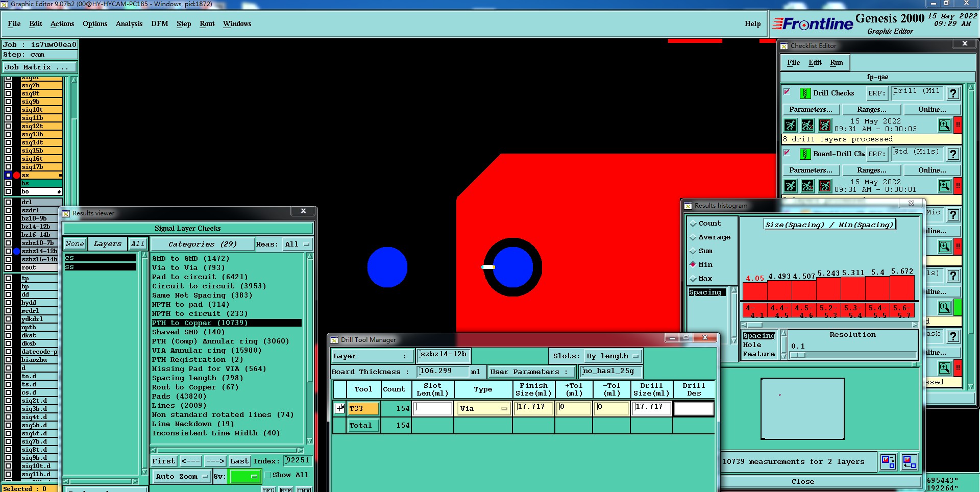Select the Count radio option
This screenshot has height=492, width=980.
pos(693,224)
